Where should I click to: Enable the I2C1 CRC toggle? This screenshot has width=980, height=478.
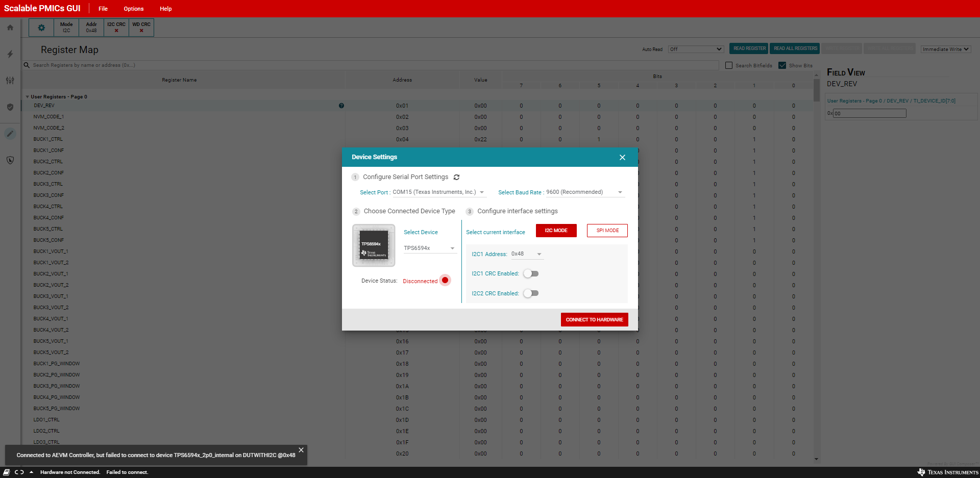[x=531, y=274]
